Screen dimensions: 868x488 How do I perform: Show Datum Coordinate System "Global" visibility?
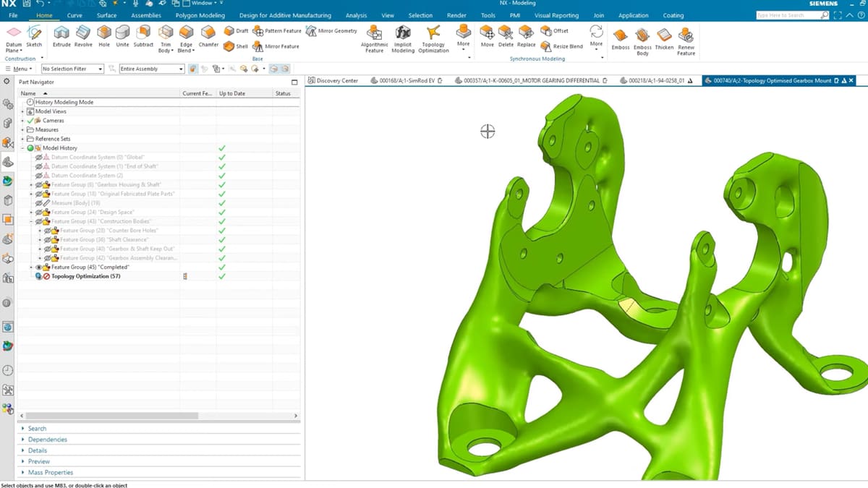(40, 157)
